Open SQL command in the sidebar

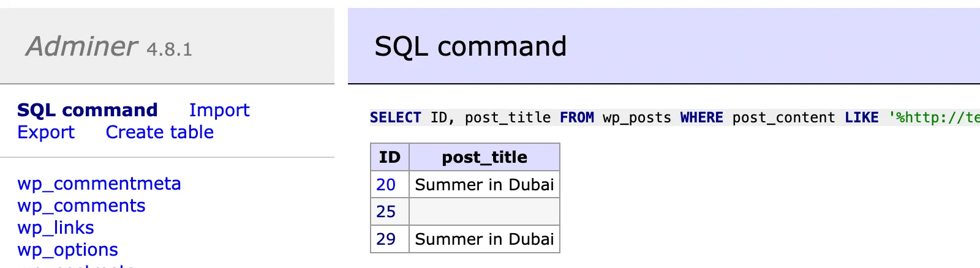pos(88,110)
